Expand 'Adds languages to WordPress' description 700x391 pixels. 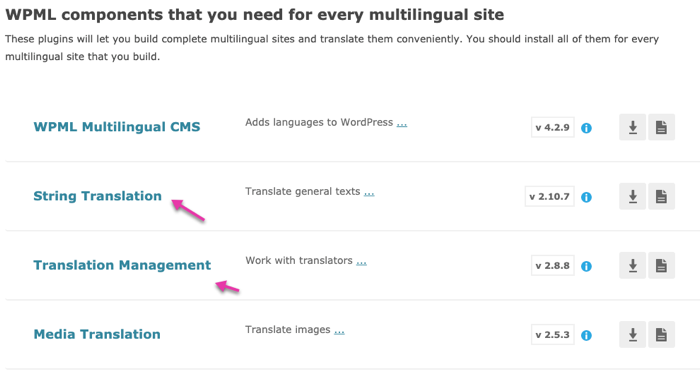pyautogui.click(x=402, y=123)
